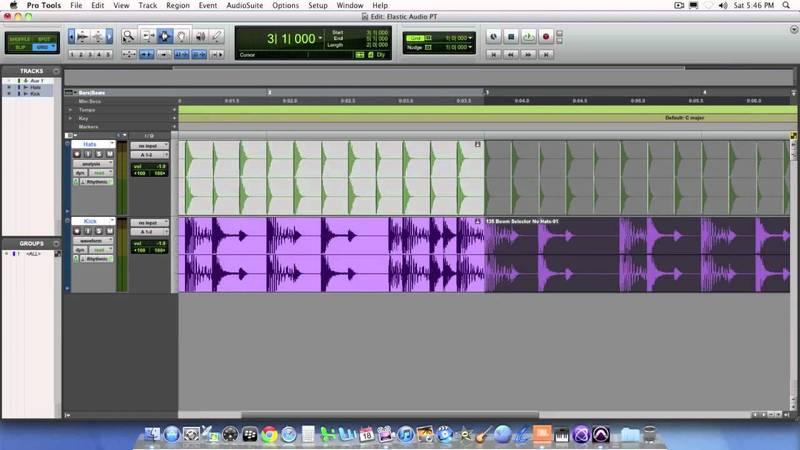This screenshot has width=800, height=450.
Task: Open the Region menu
Action: (x=177, y=5)
